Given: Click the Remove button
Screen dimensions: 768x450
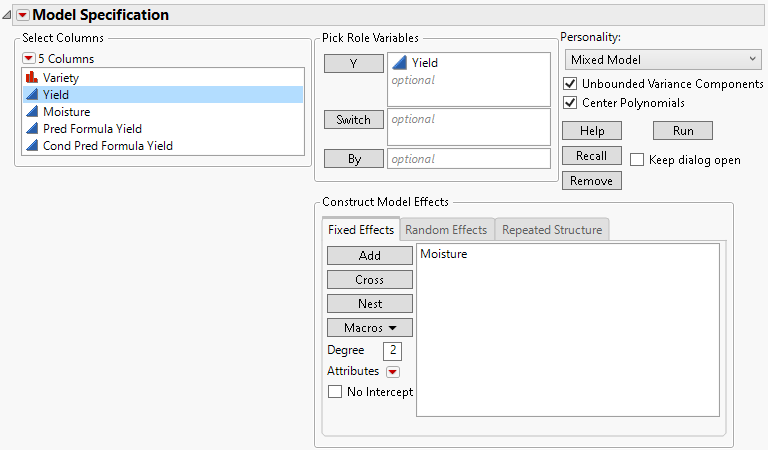Looking at the screenshot, I should click(x=592, y=181).
